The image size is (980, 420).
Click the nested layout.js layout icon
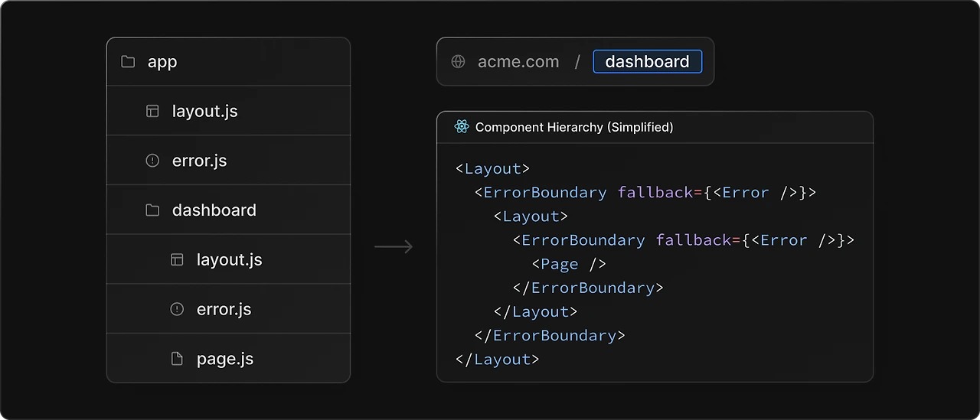pyautogui.click(x=177, y=260)
